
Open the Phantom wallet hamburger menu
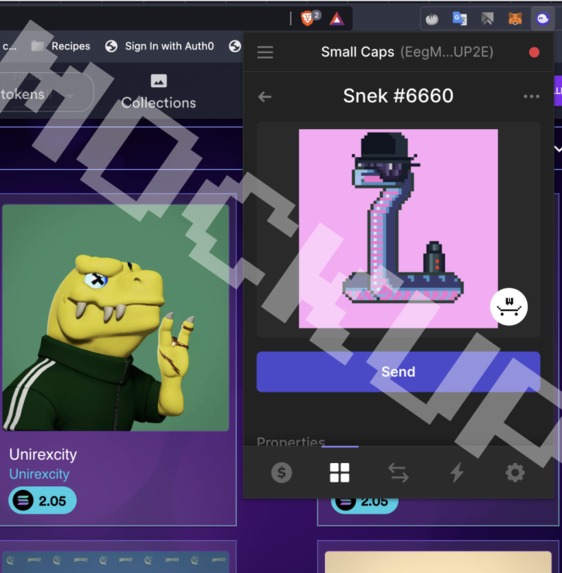coord(265,52)
